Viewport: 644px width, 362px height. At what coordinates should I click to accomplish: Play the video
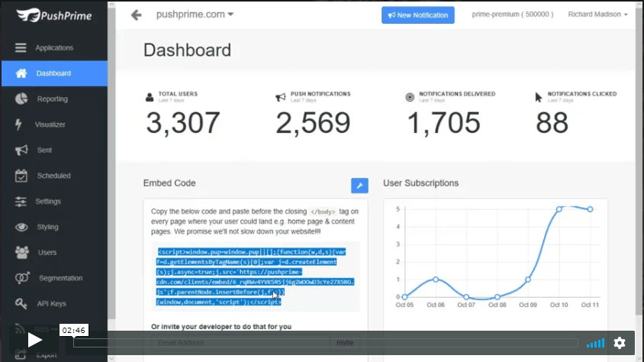[x=35, y=341]
